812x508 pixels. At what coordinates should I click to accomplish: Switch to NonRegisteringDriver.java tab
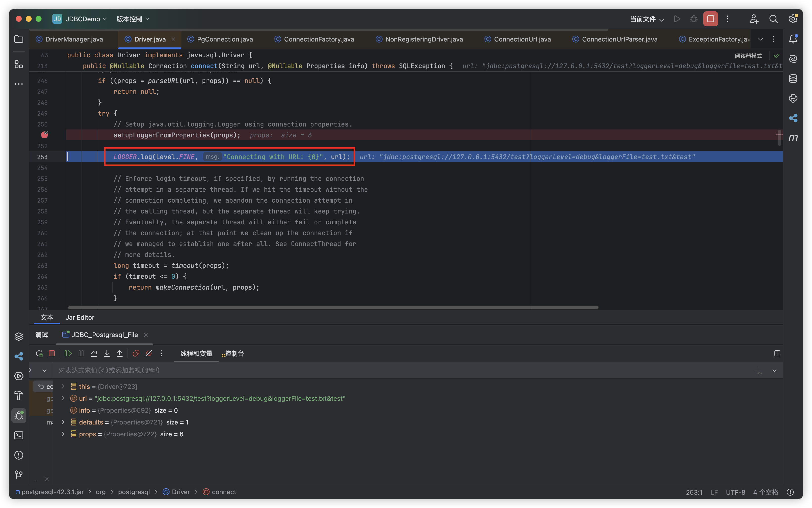point(419,39)
